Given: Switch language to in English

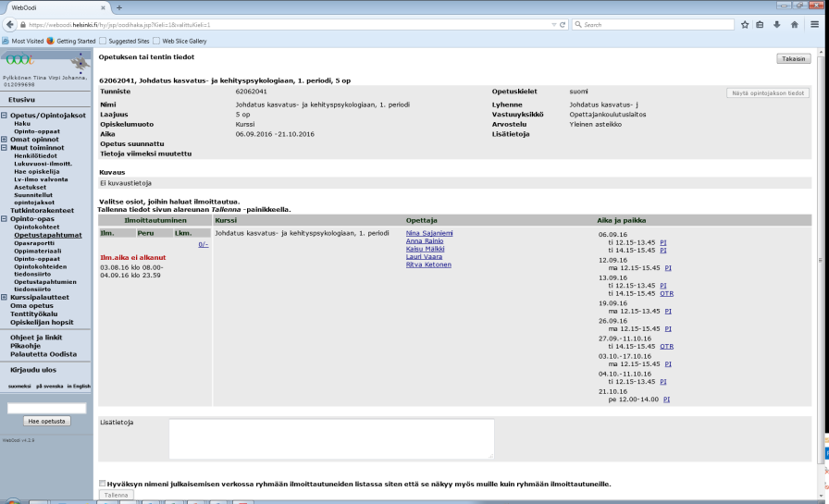Looking at the screenshot, I should [x=79, y=387].
